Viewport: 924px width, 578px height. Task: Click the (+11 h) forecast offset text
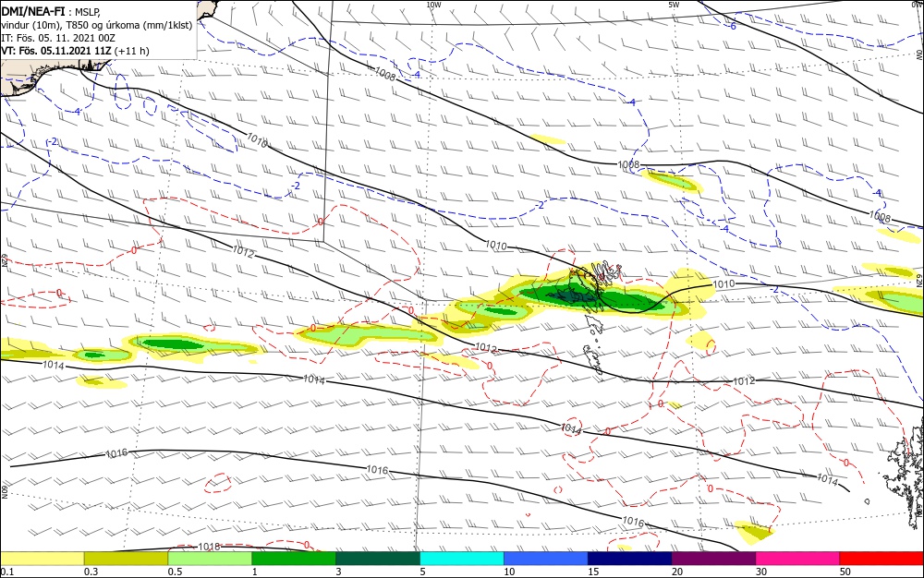[131, 51]
